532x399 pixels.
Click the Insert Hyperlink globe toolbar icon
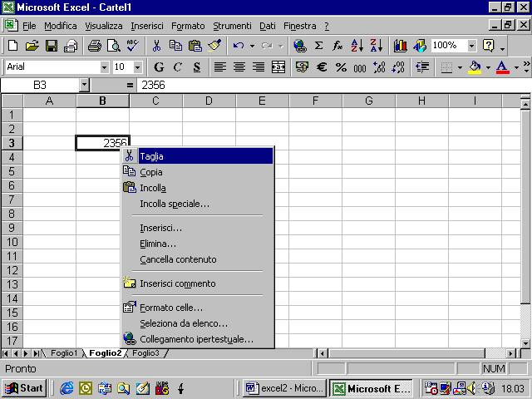pyautogui.click(x=300, y=45)
